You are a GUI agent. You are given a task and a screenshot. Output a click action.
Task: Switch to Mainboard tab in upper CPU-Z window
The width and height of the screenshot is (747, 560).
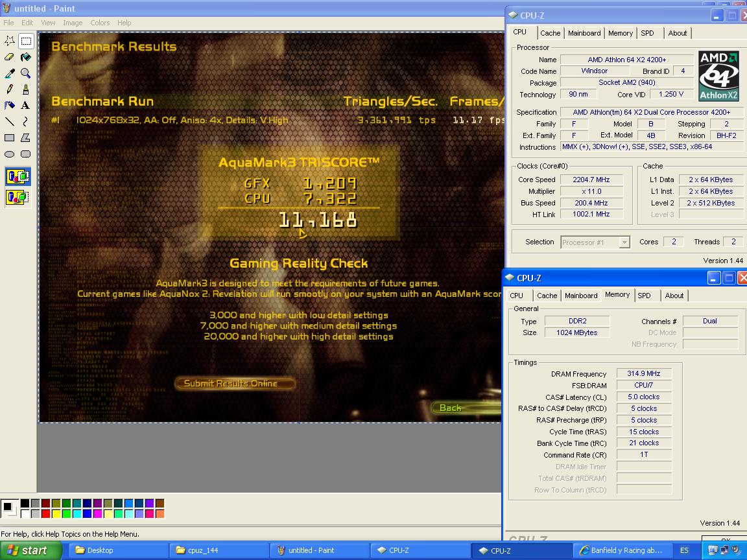pos(584,33)
